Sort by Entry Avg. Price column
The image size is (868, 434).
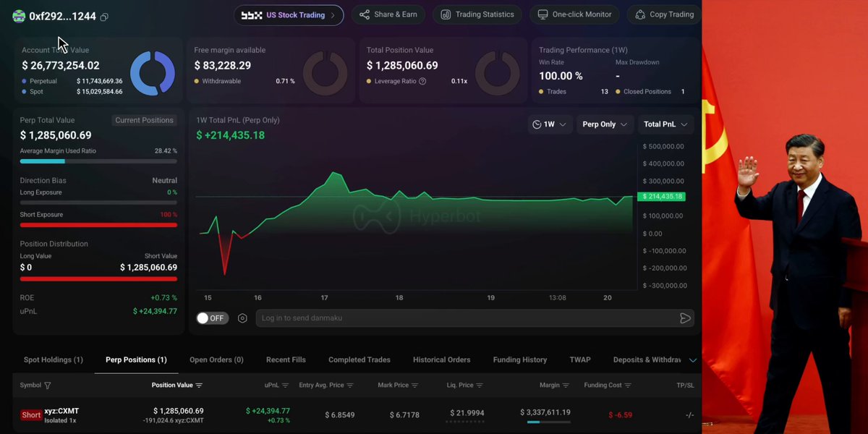point(350,386)
